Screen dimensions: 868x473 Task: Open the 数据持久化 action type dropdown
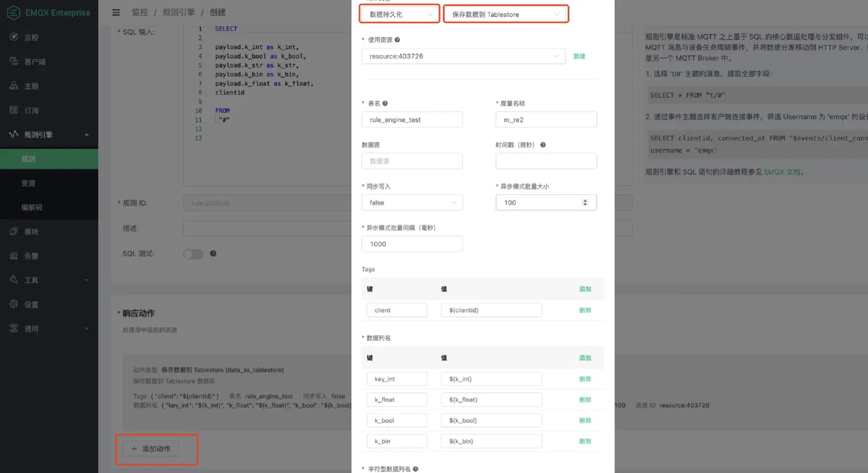click(400, 14)
